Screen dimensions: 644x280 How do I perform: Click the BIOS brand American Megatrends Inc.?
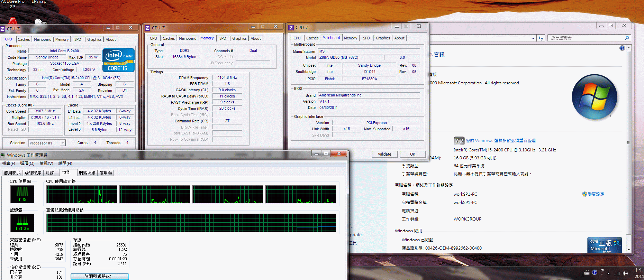369,95
